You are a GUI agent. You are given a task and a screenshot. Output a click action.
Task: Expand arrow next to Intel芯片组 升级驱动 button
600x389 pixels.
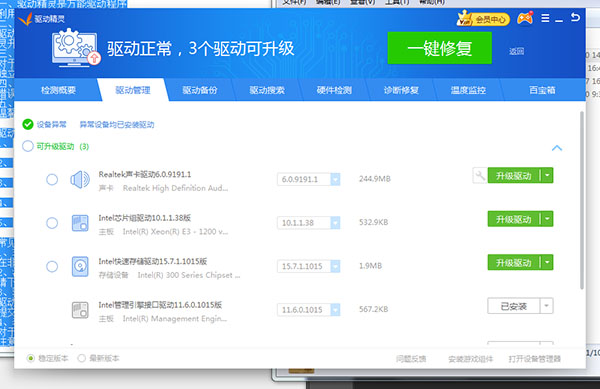(x=547, y=219)
